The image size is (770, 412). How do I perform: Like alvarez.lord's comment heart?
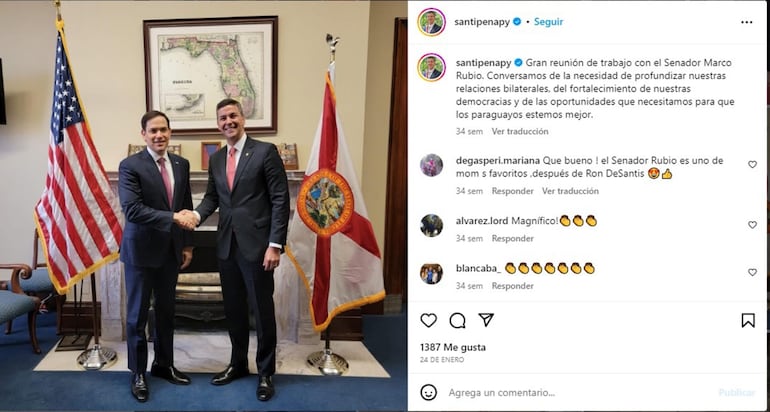(752, 224)
